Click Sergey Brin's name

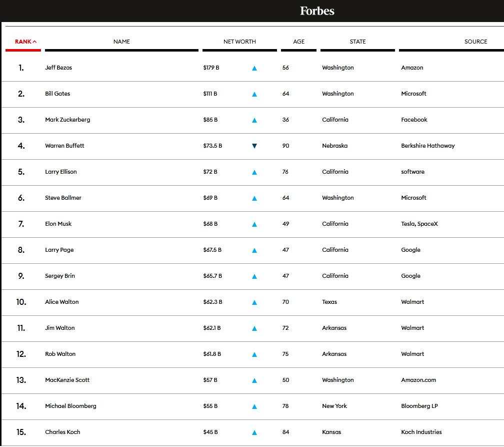point(60,276)
